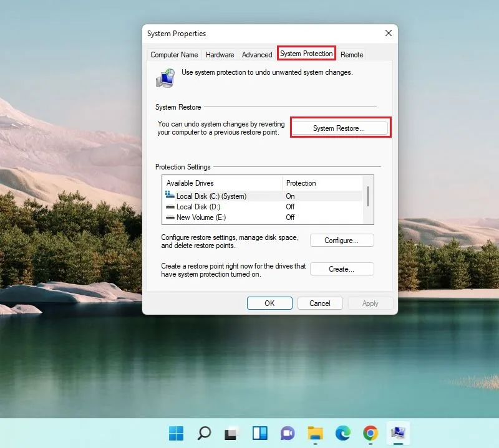Screen dimensions: 499x448
Task: Open File Explorer from taskbar
Action: 315,433
